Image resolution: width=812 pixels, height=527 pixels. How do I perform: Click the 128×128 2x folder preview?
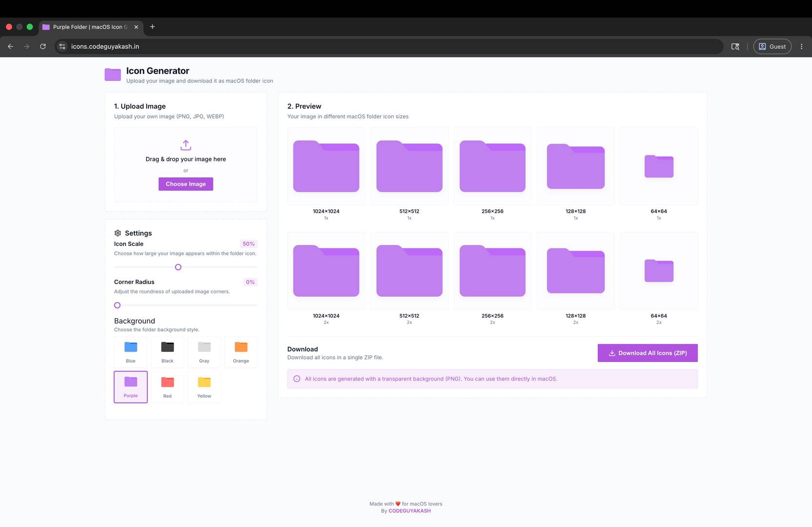tap(576, 271)
